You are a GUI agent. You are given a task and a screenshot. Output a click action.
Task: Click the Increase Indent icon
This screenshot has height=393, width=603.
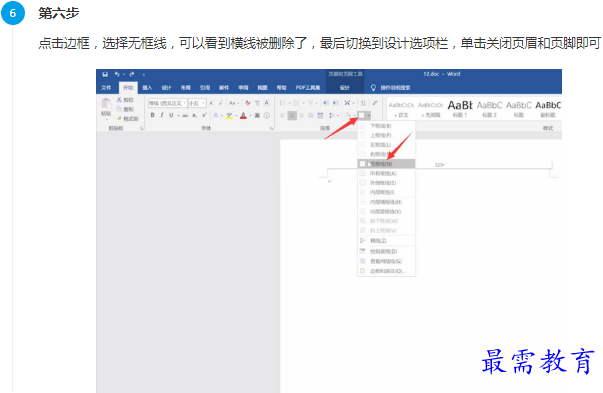click(x=335, y=103)
